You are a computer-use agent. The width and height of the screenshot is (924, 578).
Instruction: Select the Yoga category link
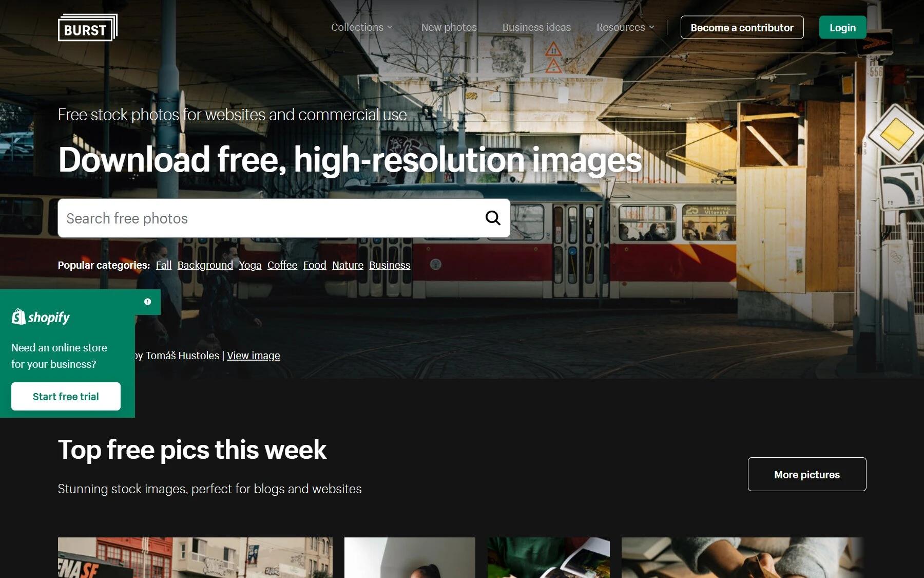[x=250, y=265]
